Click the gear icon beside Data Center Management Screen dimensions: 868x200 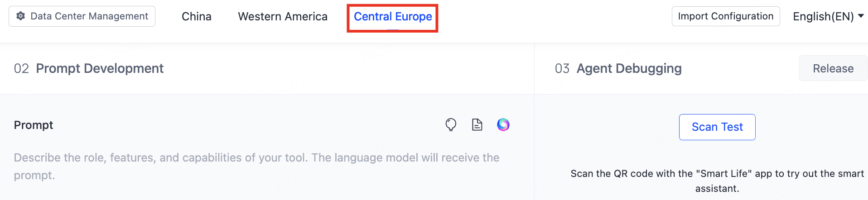(x=20, y=16)
